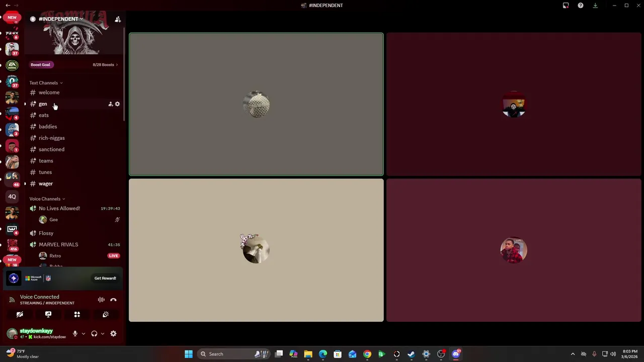The height and width of the screenshot is (362, 644).
Task: Open the tunes channel
Action: coord(74,172)
